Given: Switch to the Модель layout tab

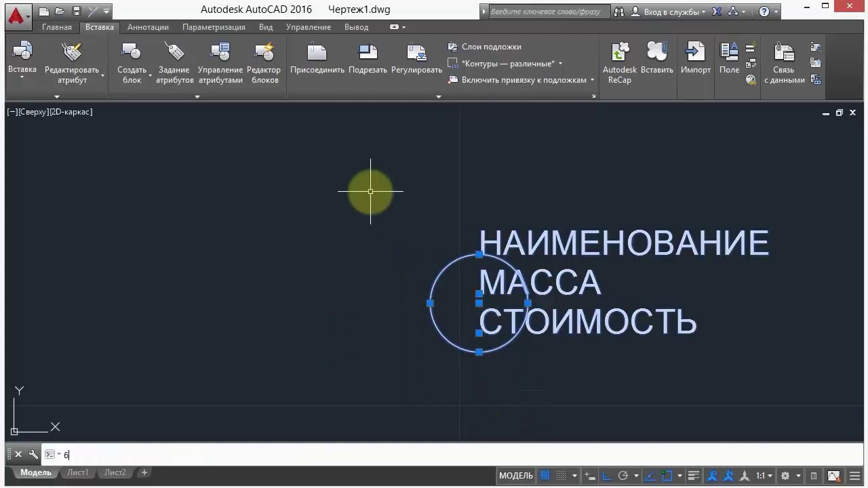Looking at the screenshot, I should pos(35,473).
